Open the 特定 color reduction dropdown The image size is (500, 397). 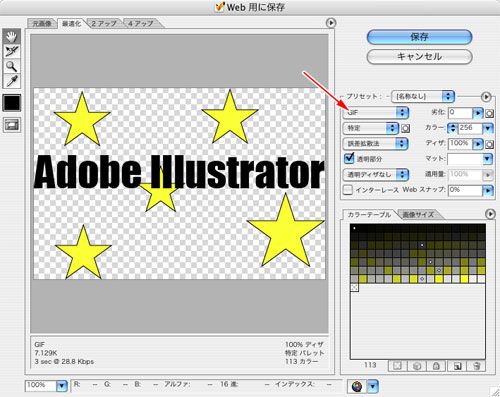(371, 128)
